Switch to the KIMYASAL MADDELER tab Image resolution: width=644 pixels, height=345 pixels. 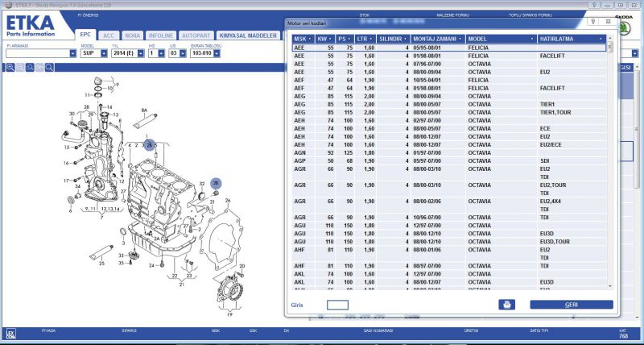pos(248,35)
